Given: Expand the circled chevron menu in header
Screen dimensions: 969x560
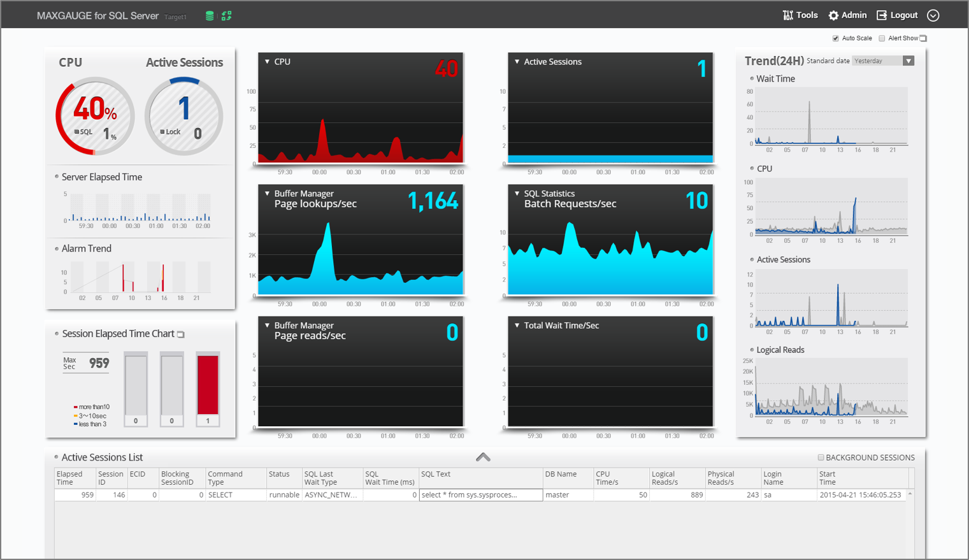Looking at the screenshot, I should [x=933, y=15].
